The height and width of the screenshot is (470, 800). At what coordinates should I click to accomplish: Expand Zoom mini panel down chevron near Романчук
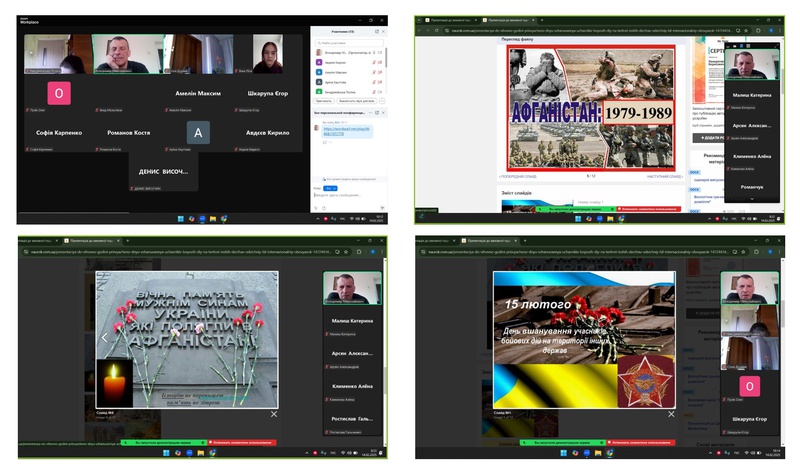point(752,199)
